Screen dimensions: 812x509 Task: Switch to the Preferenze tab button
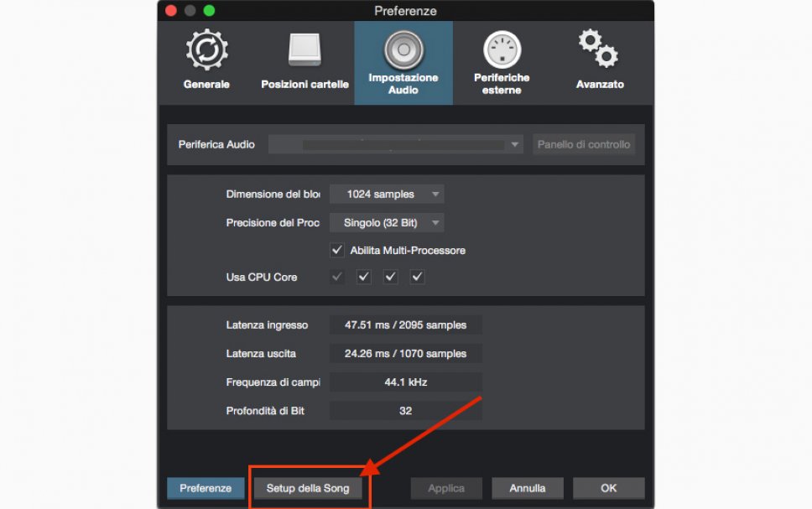point(206,488)
